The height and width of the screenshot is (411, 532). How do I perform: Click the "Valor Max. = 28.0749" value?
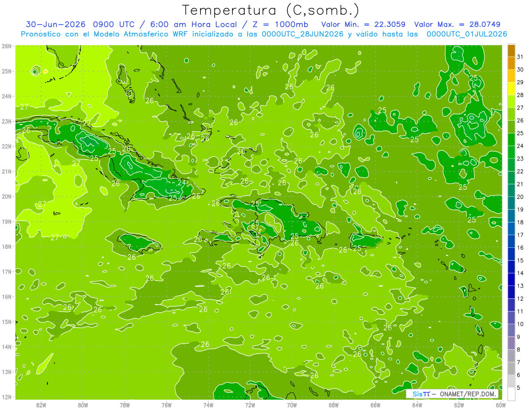(x=457, y=24)
